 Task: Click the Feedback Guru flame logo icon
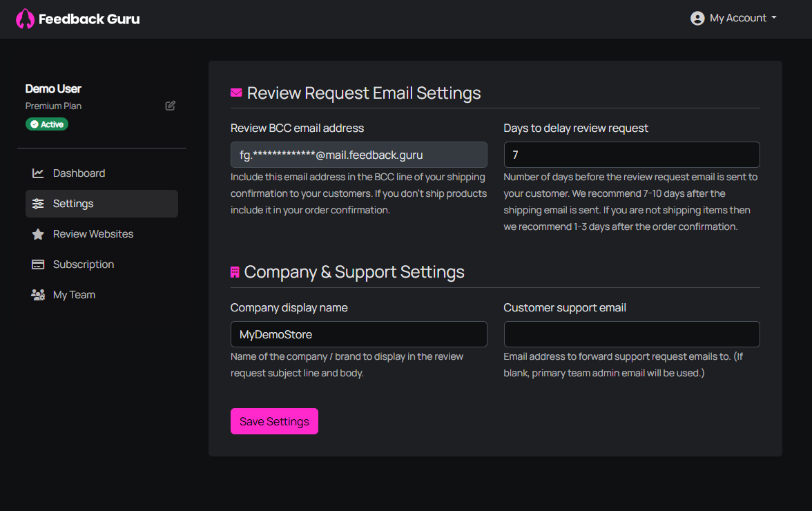(x=25, y=19)
